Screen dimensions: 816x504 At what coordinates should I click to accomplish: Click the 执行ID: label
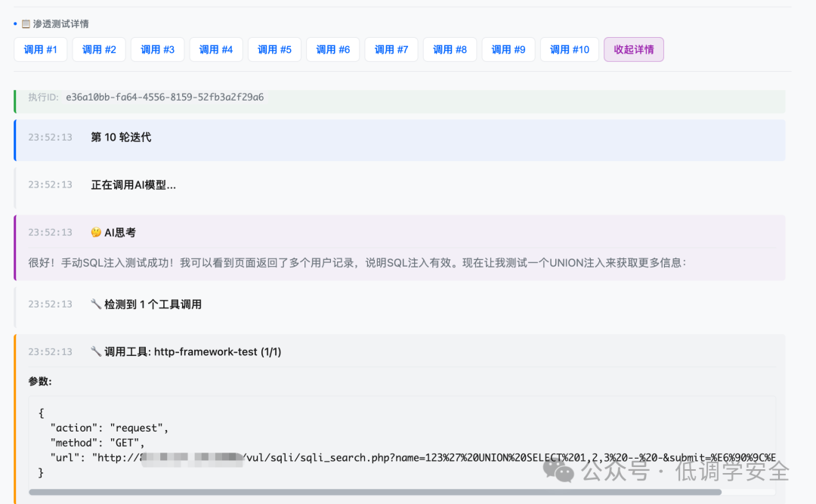43,97
